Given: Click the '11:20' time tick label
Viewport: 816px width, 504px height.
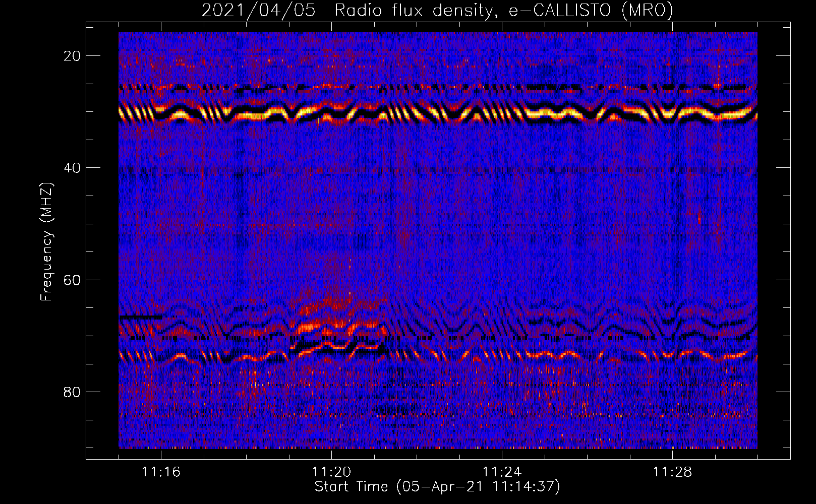Looking at the screenshot, I should (331, 472).
